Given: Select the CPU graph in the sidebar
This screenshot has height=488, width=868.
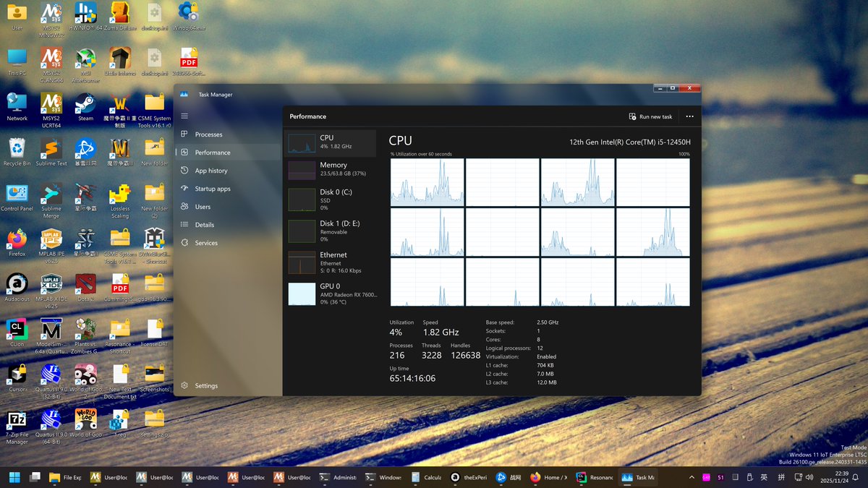Looking at the screenshot, I should [331, 142].
